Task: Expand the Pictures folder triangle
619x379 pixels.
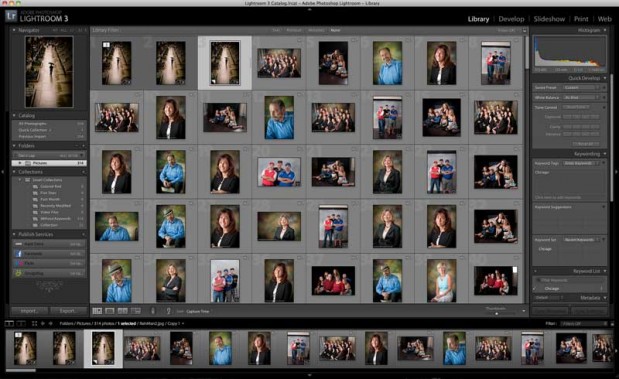Action: coord(20,163)
